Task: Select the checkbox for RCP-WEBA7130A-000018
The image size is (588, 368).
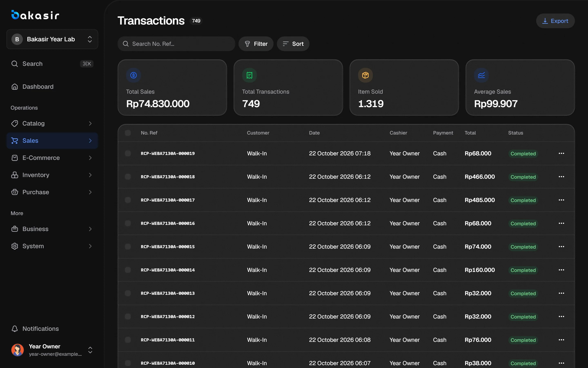Action: [128, 177]
